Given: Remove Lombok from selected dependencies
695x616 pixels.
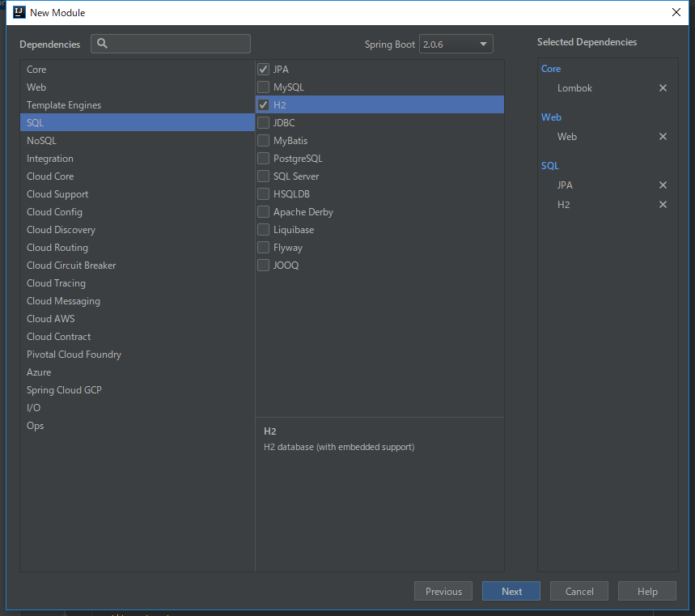Looking at the screenshot, I should pos(663,87).
